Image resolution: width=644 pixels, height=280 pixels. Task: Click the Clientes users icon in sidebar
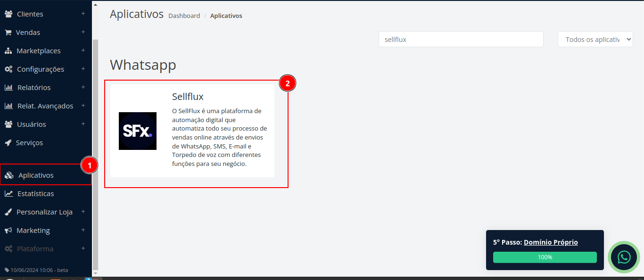point(8,14)
